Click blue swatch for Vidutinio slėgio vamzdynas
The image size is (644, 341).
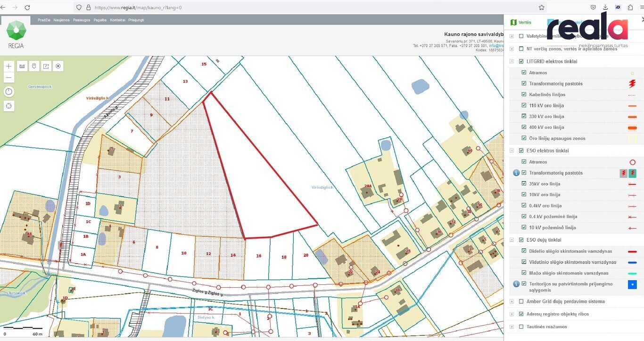coord(632,262)
